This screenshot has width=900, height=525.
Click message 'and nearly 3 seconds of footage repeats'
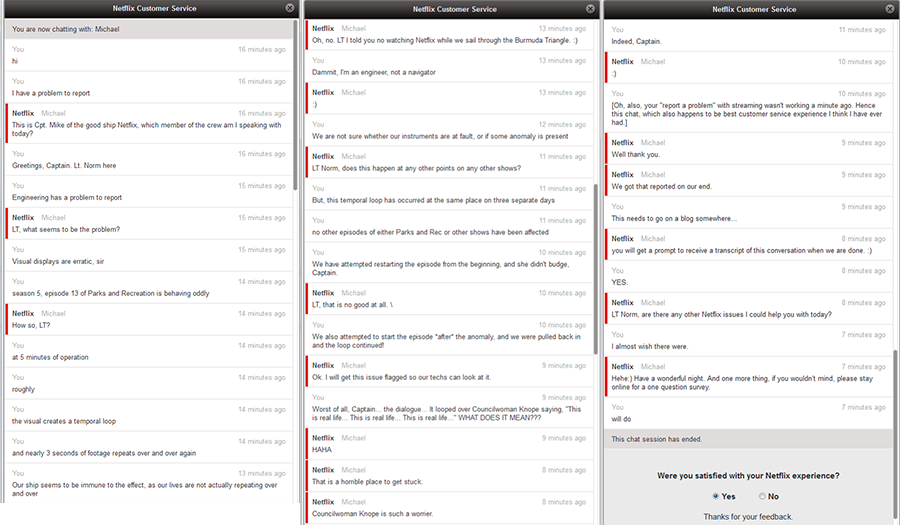(x=104, y=453)
